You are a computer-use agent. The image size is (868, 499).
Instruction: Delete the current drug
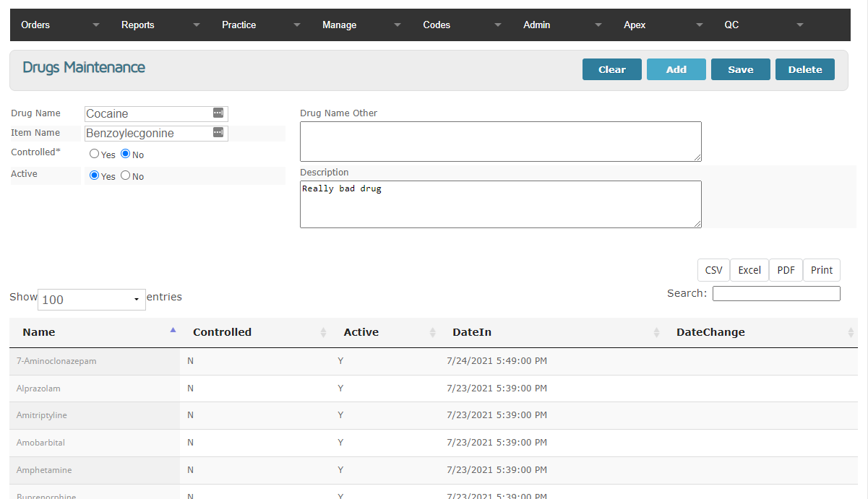[805, 69]
